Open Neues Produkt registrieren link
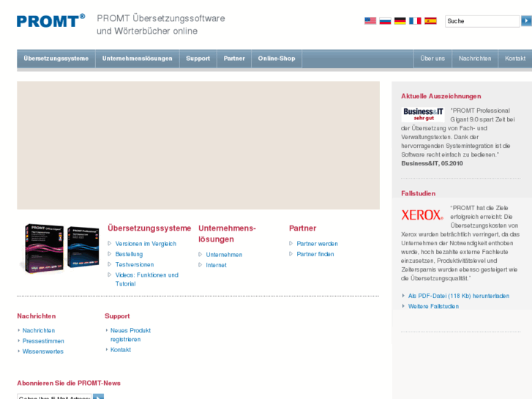This screenshot has height=399, width=532. pos(130,335)
